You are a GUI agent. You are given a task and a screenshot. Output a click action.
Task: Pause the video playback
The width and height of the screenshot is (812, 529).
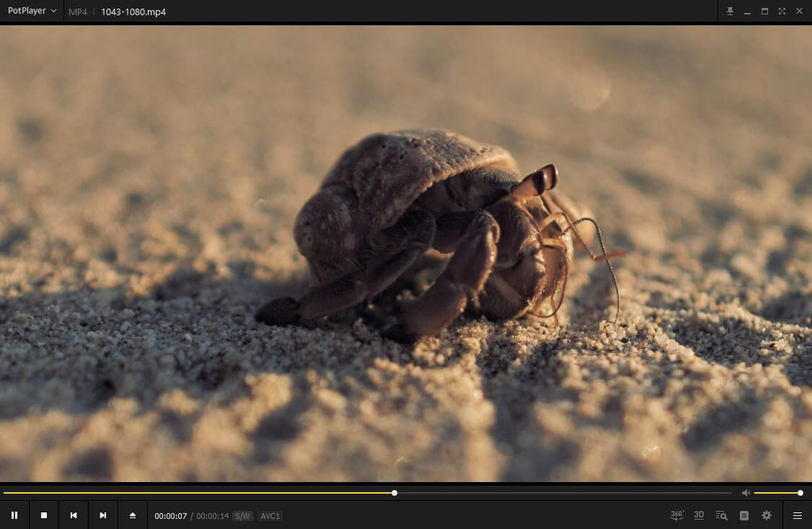click(14, 515)
